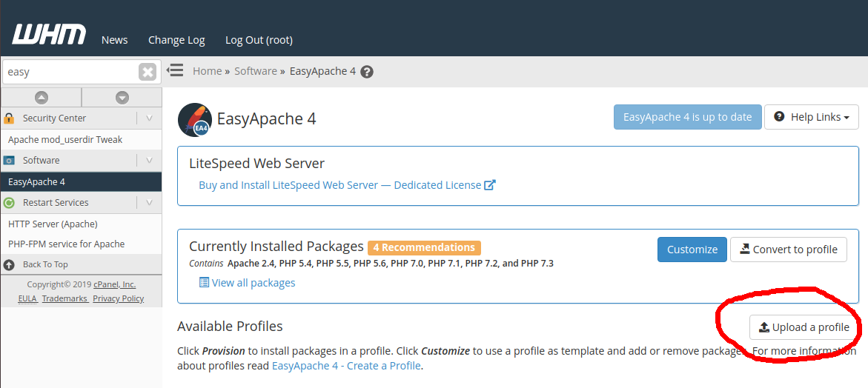Screen dimensions: 868x388
Task: Click the external link icon after LiteSpeed link
Action: pos(490,185)
